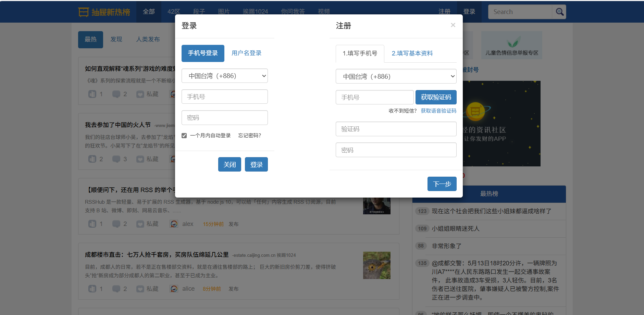Click alex's user avatar icon
The height and width of the screenshot is (315, 644).
tap(174, 224)
